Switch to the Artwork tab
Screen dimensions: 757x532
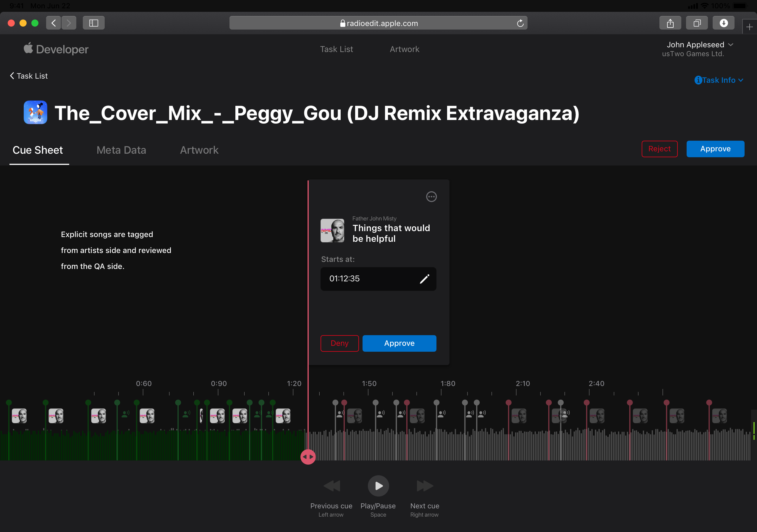pyautogui.click(x=199, y=150)
